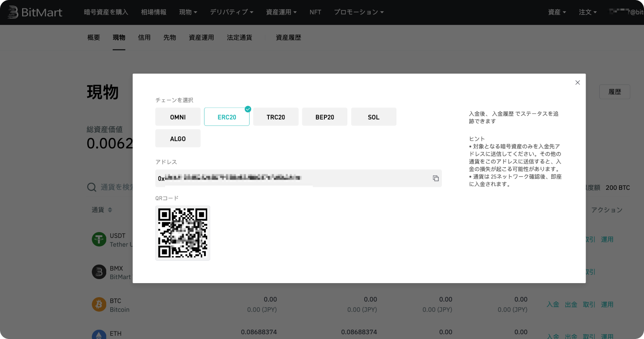Close the deposit dialog
The width and height of the screenshot is (644, 339).
(x=578, y=82)
